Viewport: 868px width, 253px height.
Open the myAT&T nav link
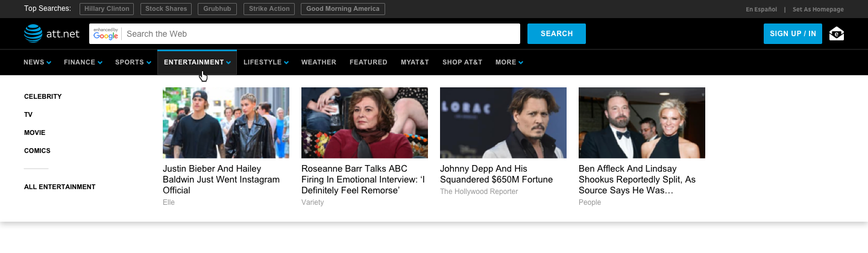415,62
